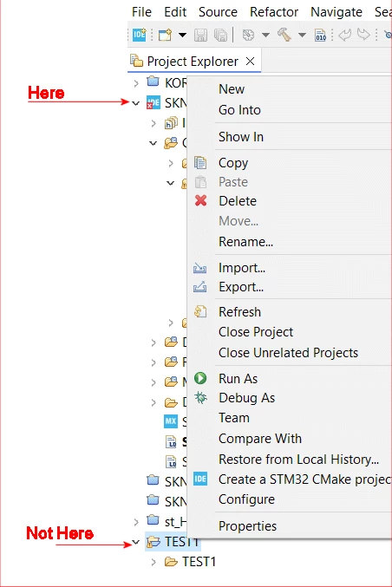
Task: Collapse the highlighted TEST1 project
Action: coord(136,542)
